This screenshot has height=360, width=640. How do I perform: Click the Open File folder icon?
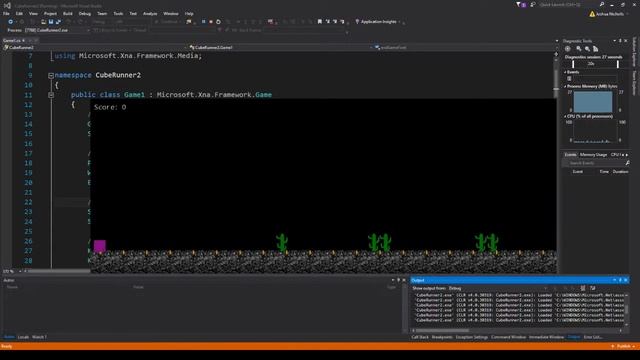[x=43, y=22]
